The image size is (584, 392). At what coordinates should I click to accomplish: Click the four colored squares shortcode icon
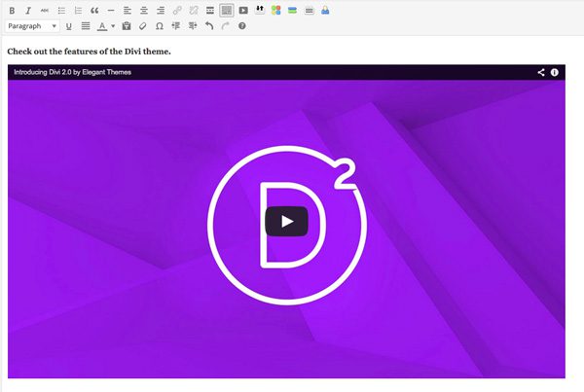[276, 11]
